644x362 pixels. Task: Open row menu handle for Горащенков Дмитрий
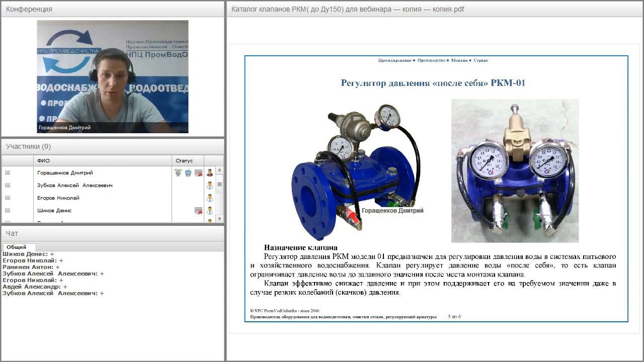8,172
